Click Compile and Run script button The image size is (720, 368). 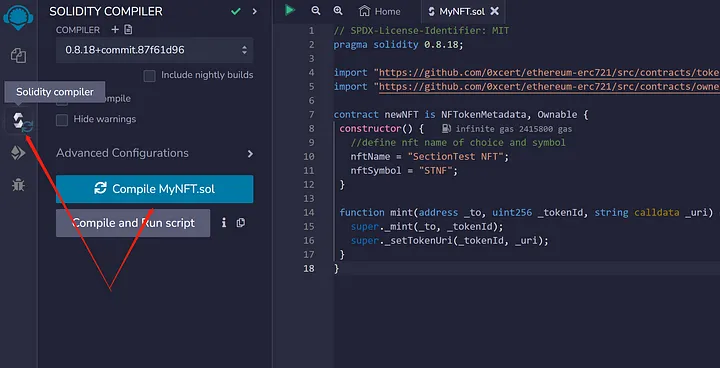[133, 223]
